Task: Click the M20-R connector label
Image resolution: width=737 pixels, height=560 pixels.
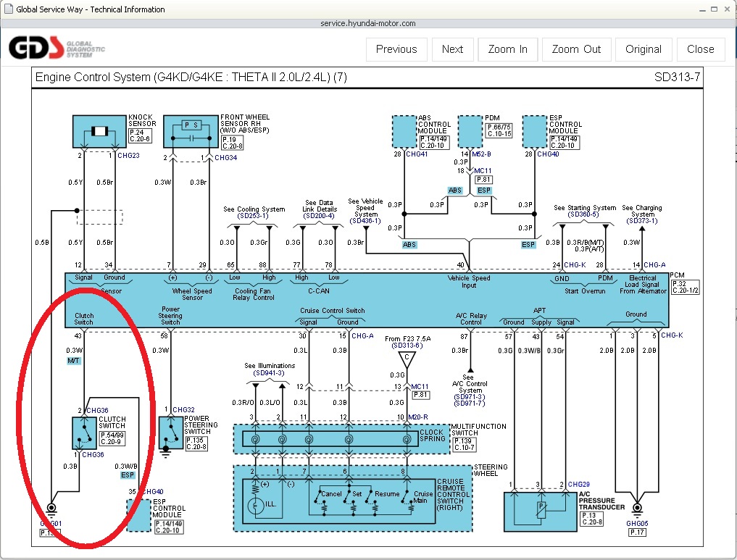Action: click(418, 417)
